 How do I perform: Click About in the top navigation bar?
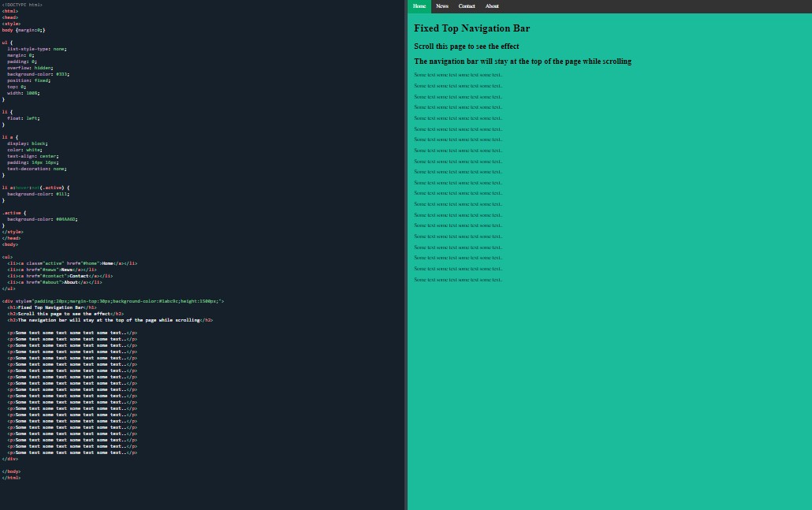[492, 6]
